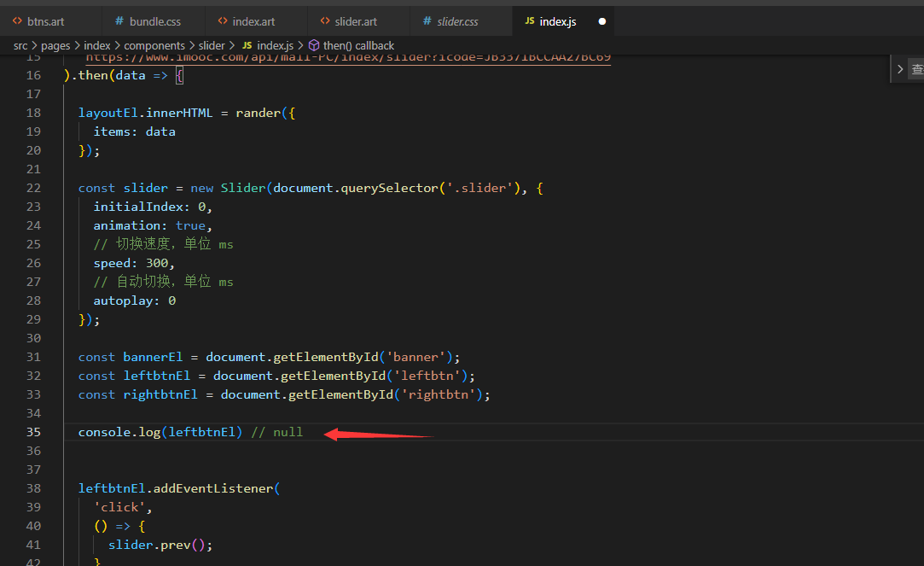Screen dimensions: 924x566
Task: Click the Slider class name on line 22
Action: click(x=243, y=188)
